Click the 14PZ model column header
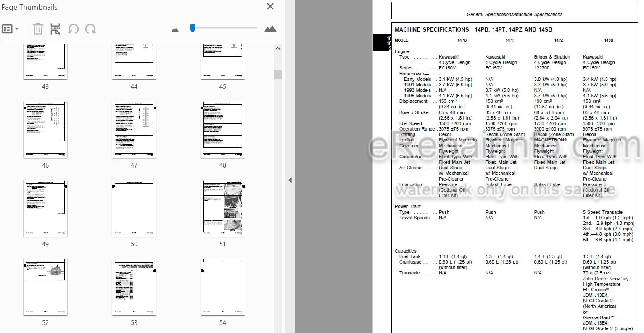Image resolution: width=644 pixels, height=333 pixels. pos(558,40)
